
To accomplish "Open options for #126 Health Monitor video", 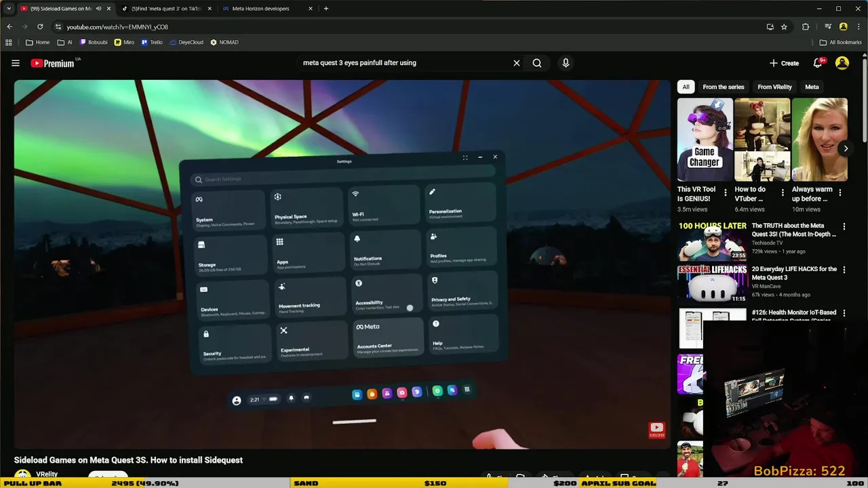I will pyautogui.click(x=844, y=313).
